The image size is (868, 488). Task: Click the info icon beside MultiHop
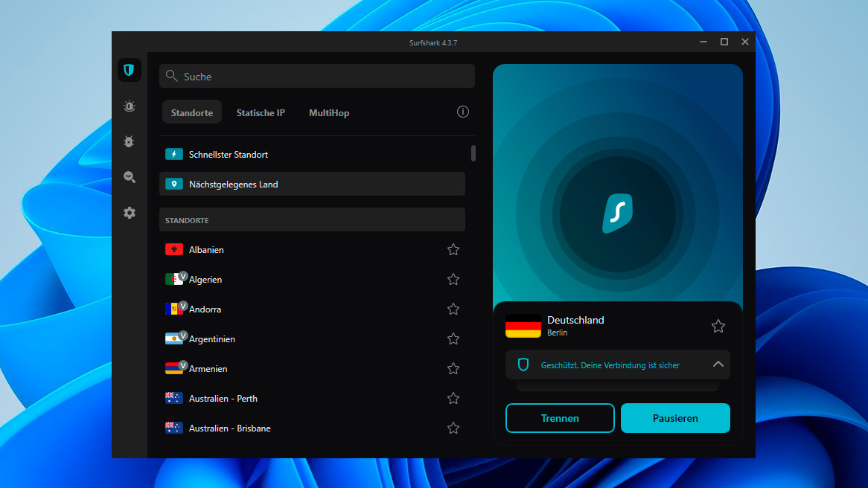click(463, 112)
